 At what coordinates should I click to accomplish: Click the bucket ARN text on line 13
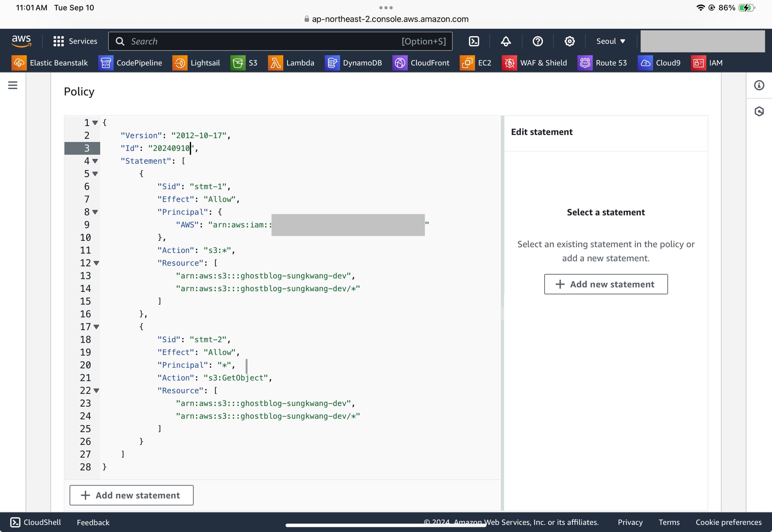click(263, 276)
